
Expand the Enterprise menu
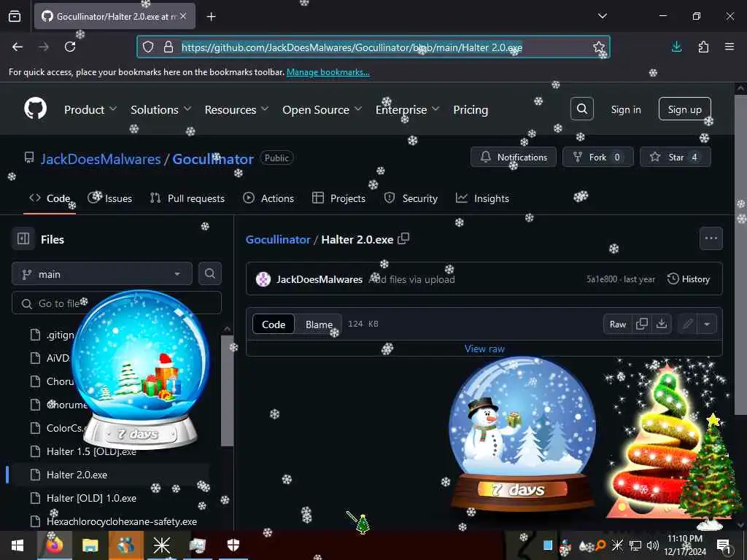click(x=407, y=109)
